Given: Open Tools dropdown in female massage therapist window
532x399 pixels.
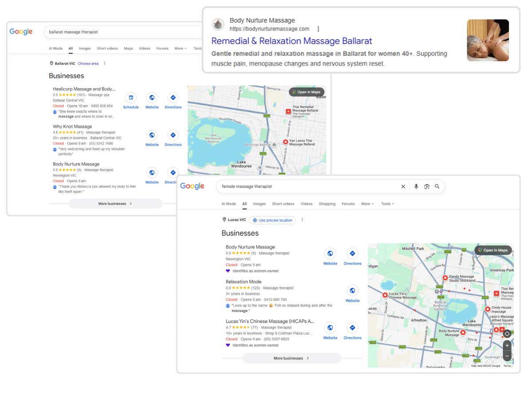Looking at the screenshot, I should [388, 204].
